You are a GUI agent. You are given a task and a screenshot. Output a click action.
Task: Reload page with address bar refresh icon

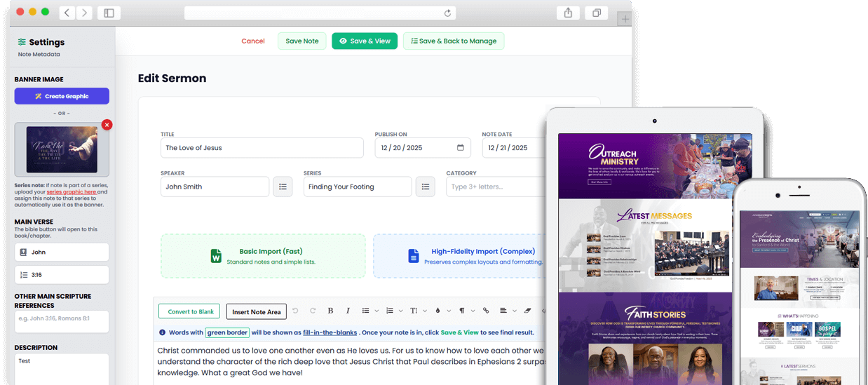(447, 13)
